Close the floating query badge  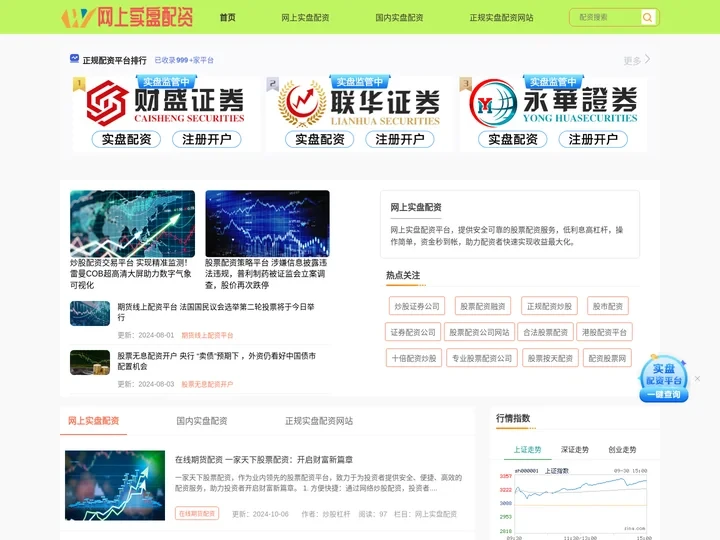coord(698,378)
